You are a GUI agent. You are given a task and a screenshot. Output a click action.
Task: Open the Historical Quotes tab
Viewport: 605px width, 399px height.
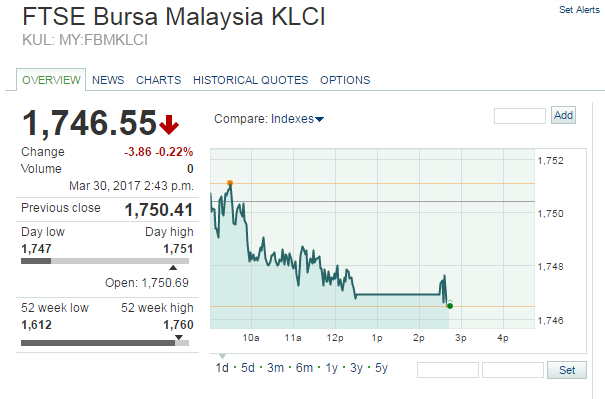pos(250,80)
